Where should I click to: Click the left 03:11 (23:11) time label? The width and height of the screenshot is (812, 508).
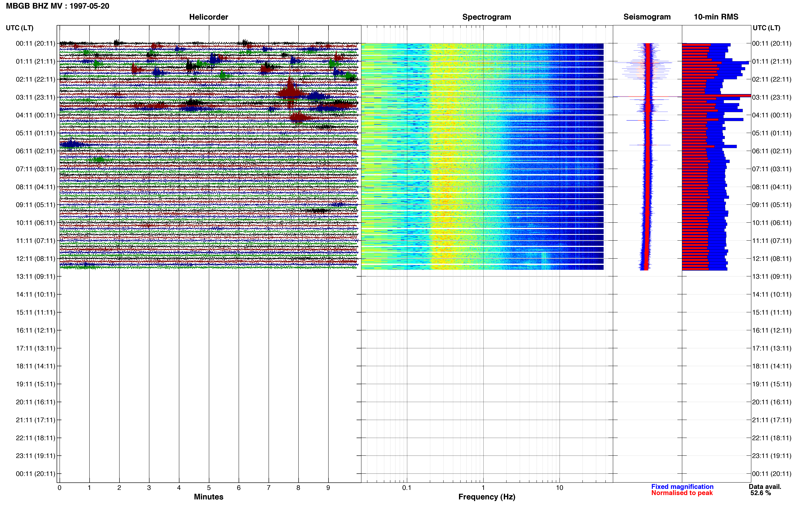click(35, 97)
